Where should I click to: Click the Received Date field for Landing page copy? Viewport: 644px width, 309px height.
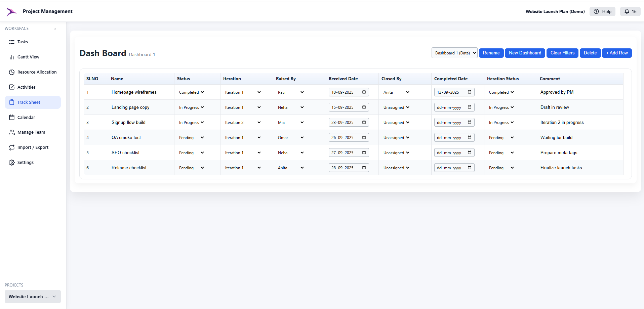point(349,107)
